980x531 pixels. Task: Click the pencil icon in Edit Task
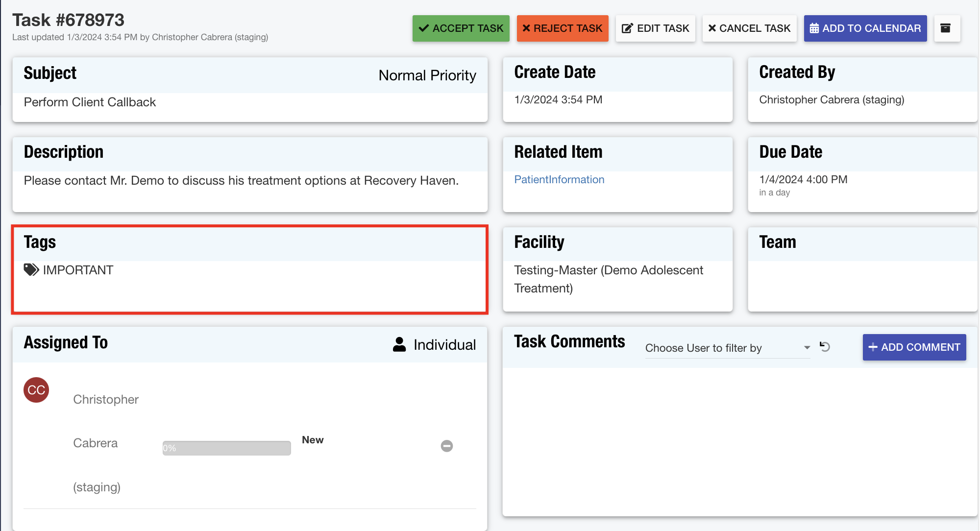627,28
